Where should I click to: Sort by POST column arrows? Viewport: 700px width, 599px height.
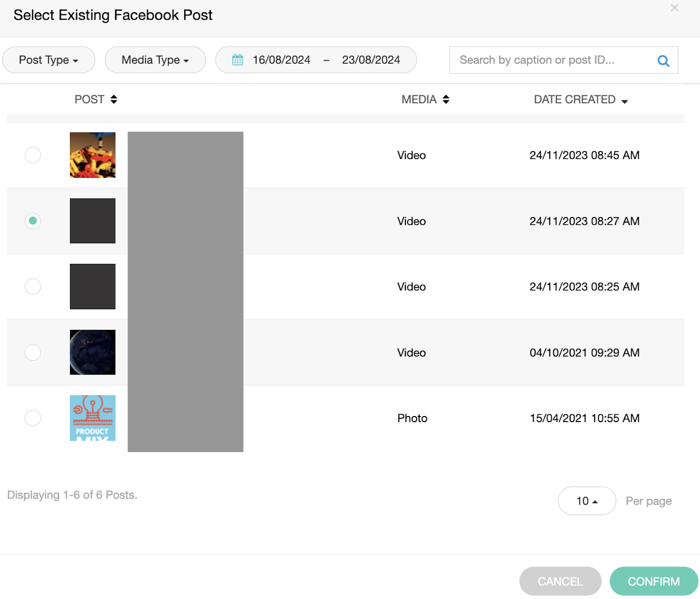pyautogui.click(x=114, y=99)
